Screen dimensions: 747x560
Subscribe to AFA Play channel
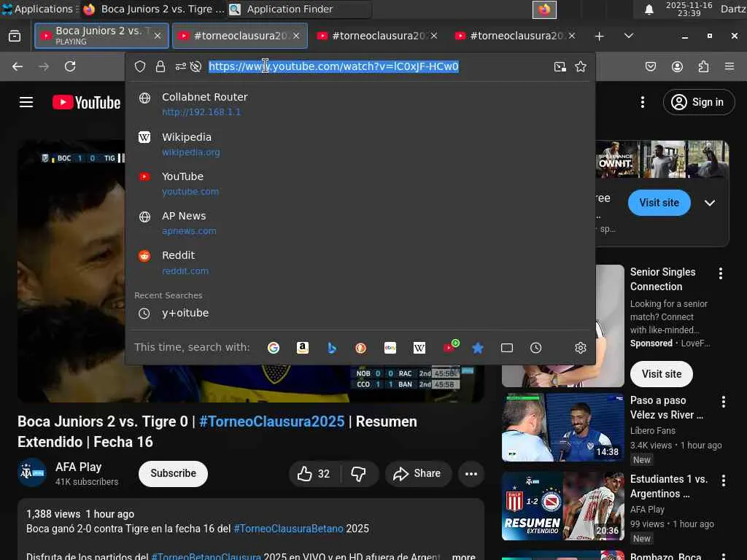[174, 474]
